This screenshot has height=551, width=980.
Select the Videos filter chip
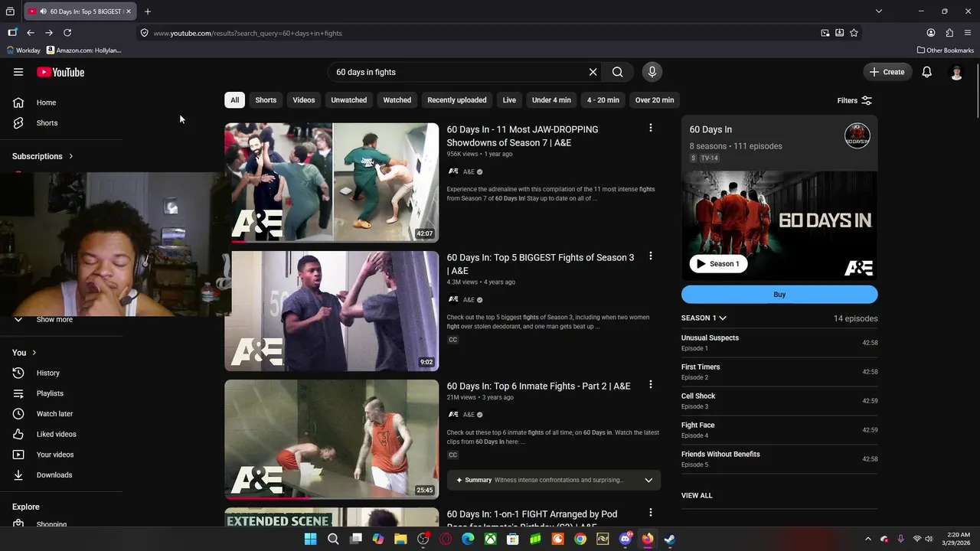[304, 100]
